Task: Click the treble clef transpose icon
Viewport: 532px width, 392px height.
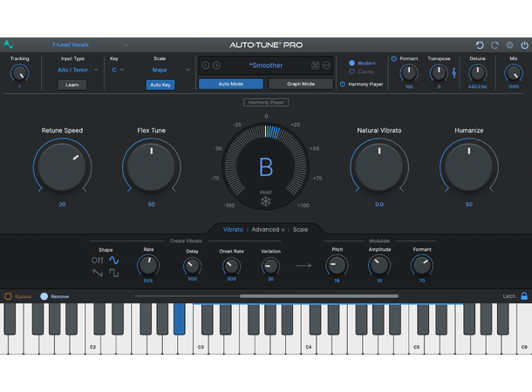Action: (x=454, y=72)
